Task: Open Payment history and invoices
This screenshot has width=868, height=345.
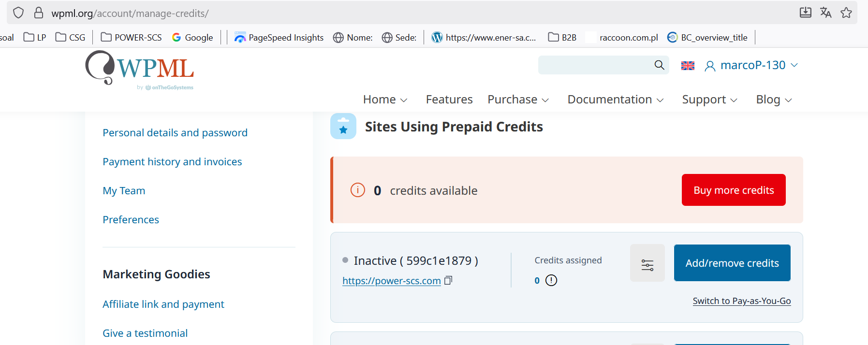Action: 172,162
